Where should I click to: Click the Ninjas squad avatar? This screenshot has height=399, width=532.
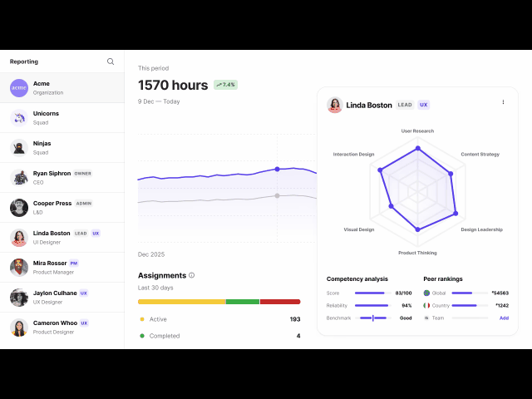point(19,148)
